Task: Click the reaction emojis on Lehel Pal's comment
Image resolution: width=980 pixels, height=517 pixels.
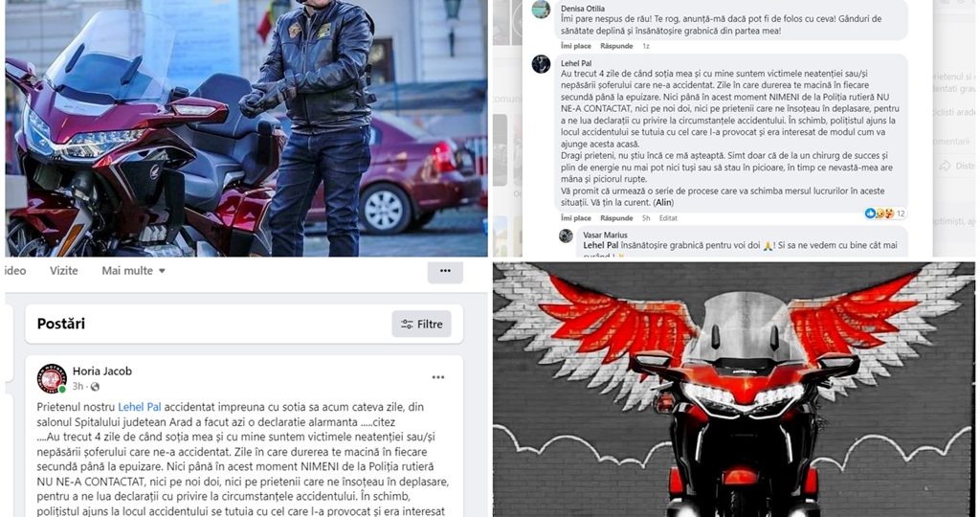Action: coord(879,214)
